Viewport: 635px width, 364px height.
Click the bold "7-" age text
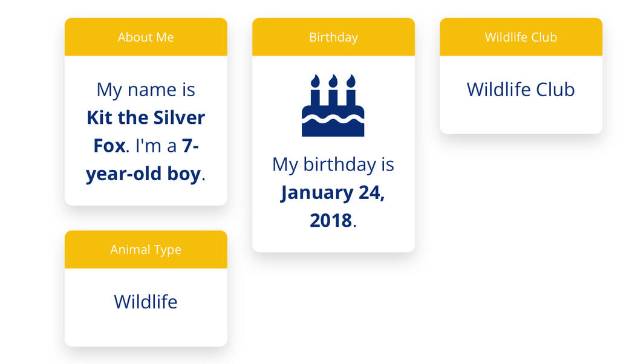click(190, 146)
